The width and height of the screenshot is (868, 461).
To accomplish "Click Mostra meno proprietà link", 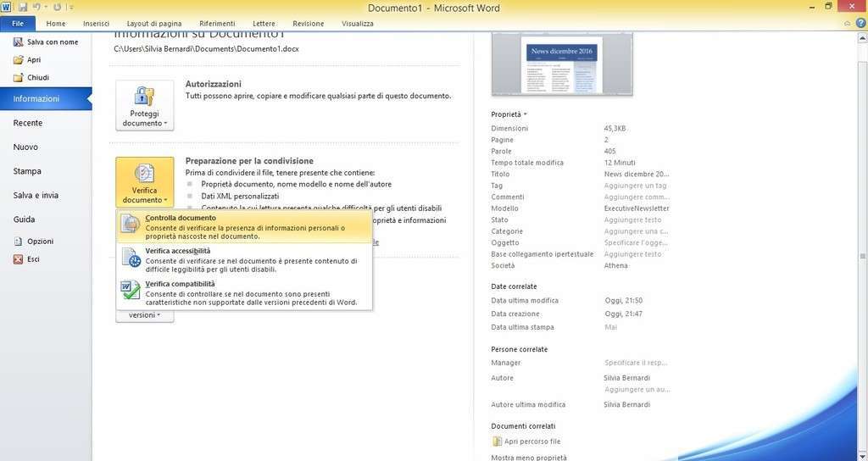I will pyautogui.click(x=529, y=458).
